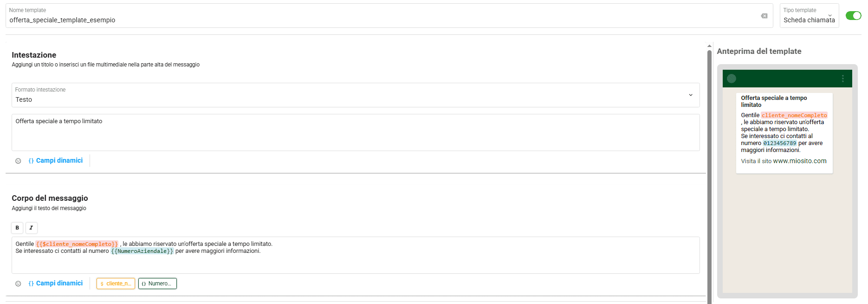The image size is (868, 304).
Task: Click the contact avatar in the preview header
Action: point(732,79)
